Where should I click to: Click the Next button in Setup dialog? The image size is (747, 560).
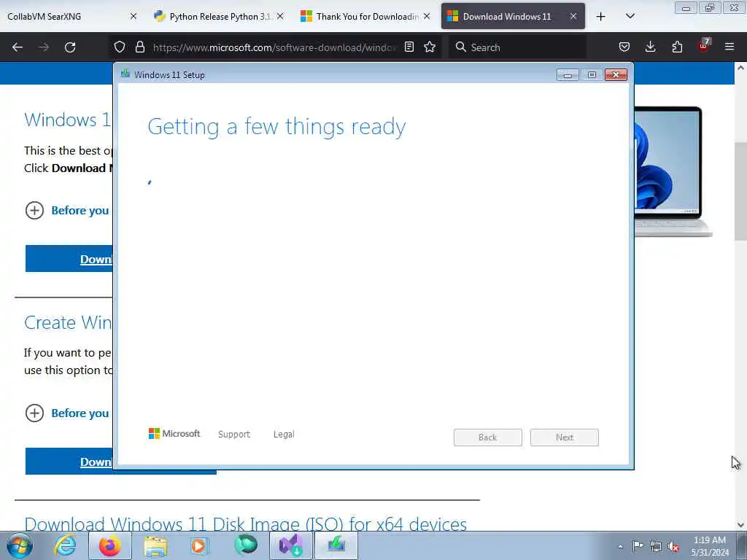click(x=565, y=437)
